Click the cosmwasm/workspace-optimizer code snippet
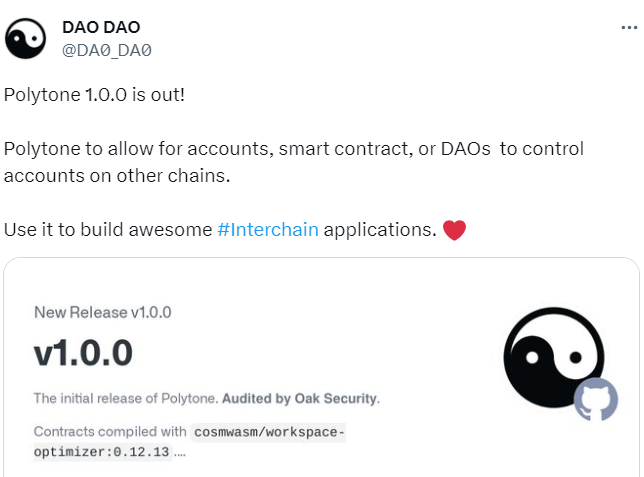Image resolution: width=644 pixels, height=477 pixels. [x=269, y=432]
